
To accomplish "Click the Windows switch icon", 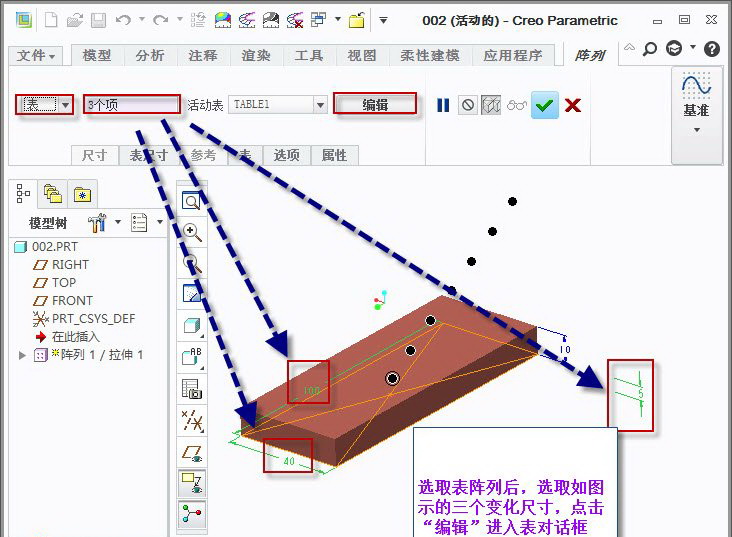I will (319, 20).
